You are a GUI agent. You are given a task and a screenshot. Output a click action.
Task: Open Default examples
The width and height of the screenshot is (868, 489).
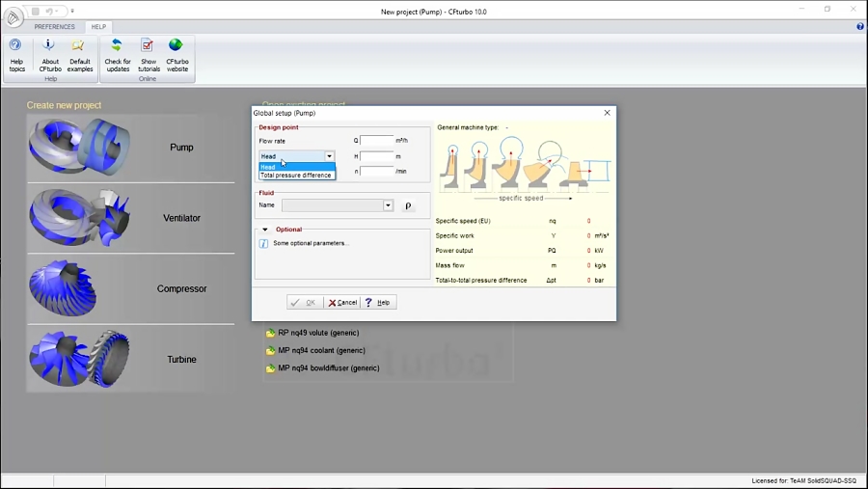click(x=80, y=55)
